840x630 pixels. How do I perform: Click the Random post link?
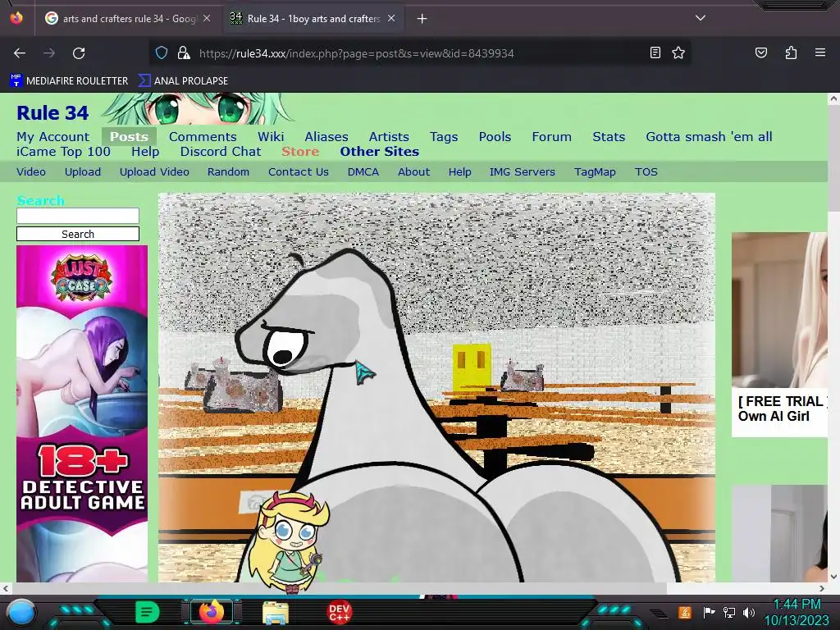(228, 172)
